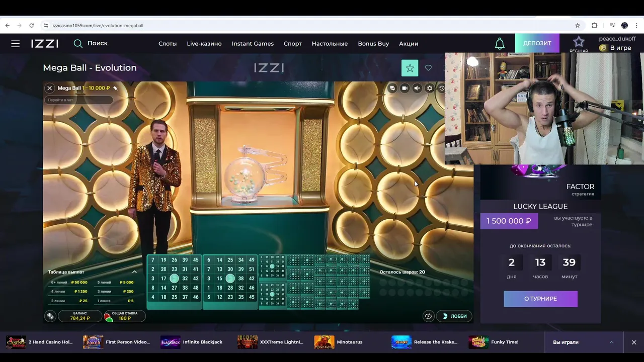The image size is (644, 362).
Task: Open the REGULAR status star
Action: coord(579,44)
